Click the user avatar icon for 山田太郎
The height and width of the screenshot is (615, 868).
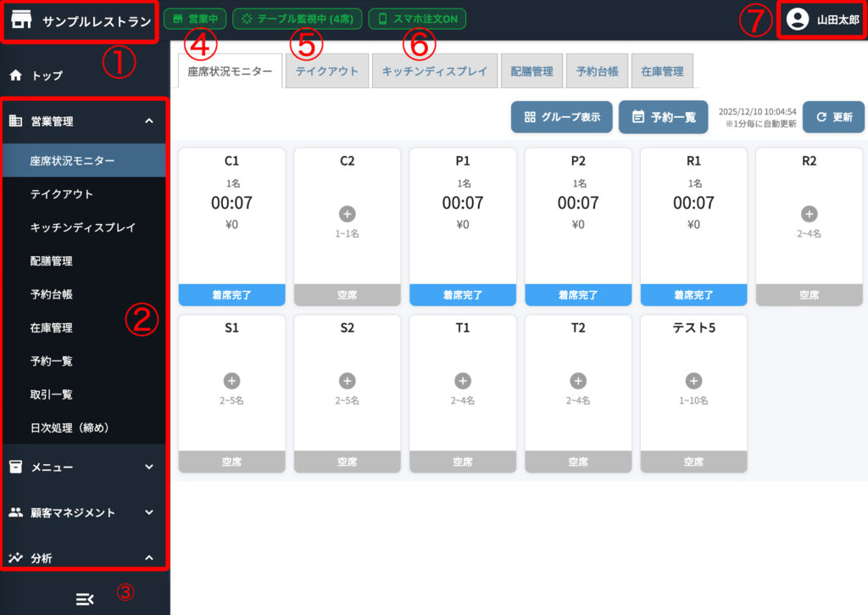pyautogui.click(x=797, y=20)
